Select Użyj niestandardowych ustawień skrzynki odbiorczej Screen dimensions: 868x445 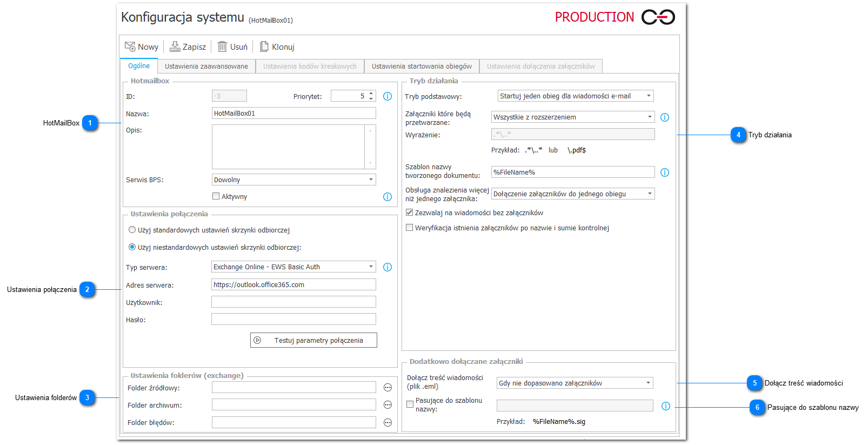(132, 248)
